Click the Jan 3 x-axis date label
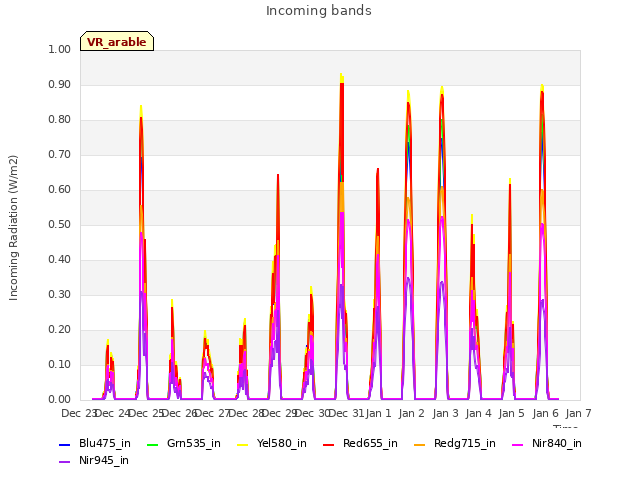The height and width of the screenshot is (480, 640). point(445,413)
